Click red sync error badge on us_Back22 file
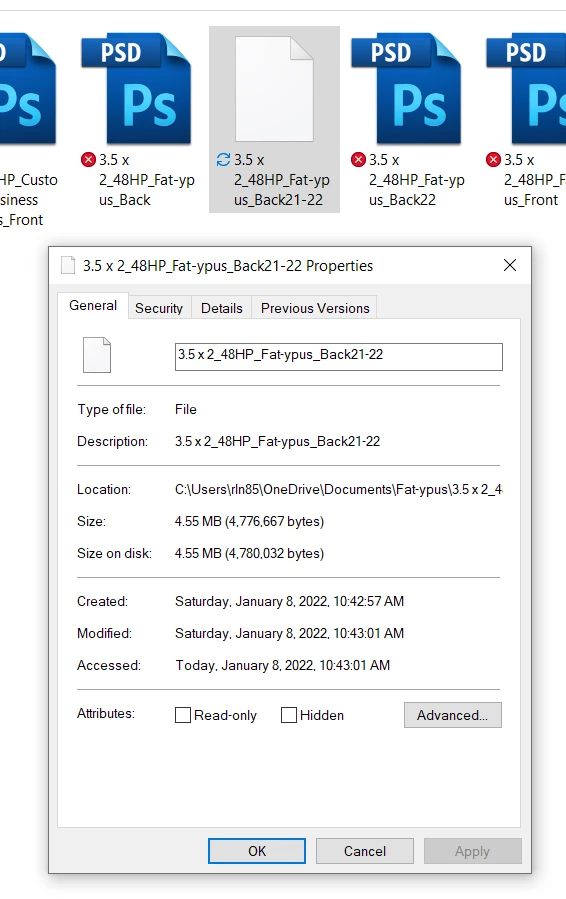 (x=358, y=159)
